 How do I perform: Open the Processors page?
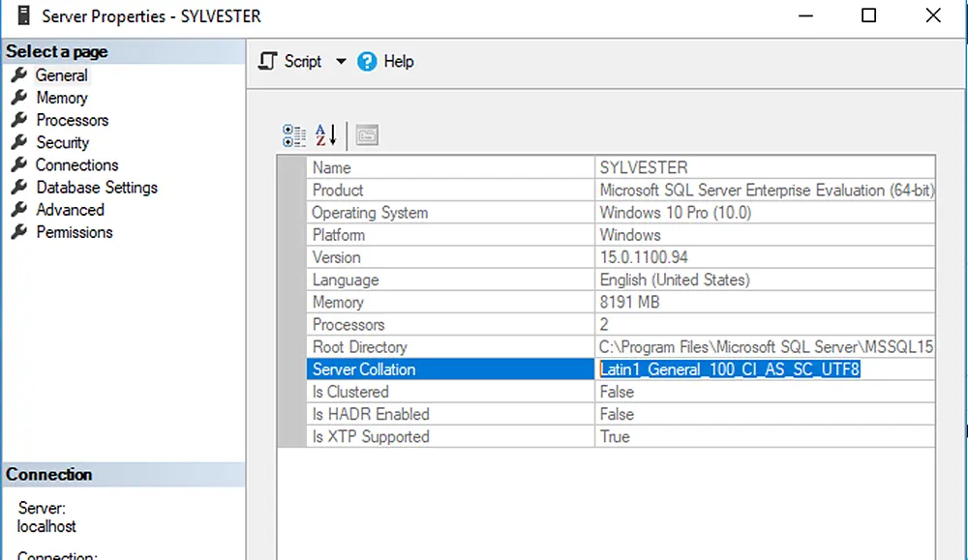[x=73, y=120]
